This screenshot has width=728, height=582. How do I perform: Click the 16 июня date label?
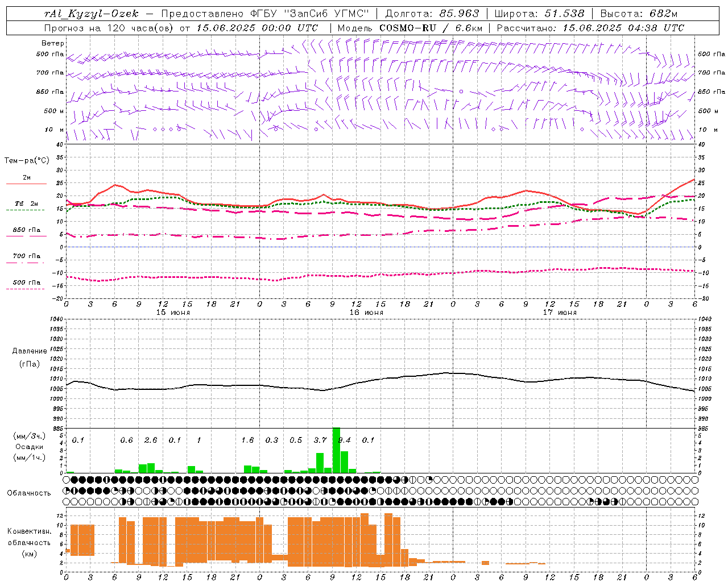click(366, 313)
